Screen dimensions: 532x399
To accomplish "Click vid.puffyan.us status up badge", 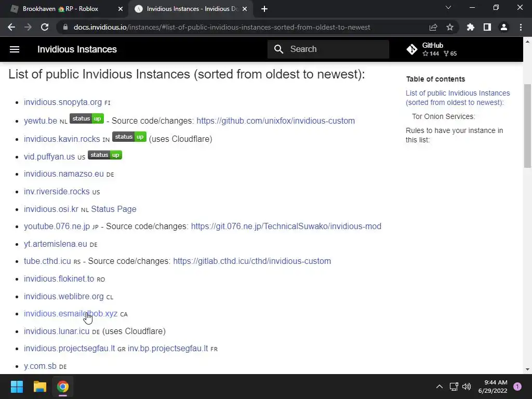I will click(x=105, y=155).
